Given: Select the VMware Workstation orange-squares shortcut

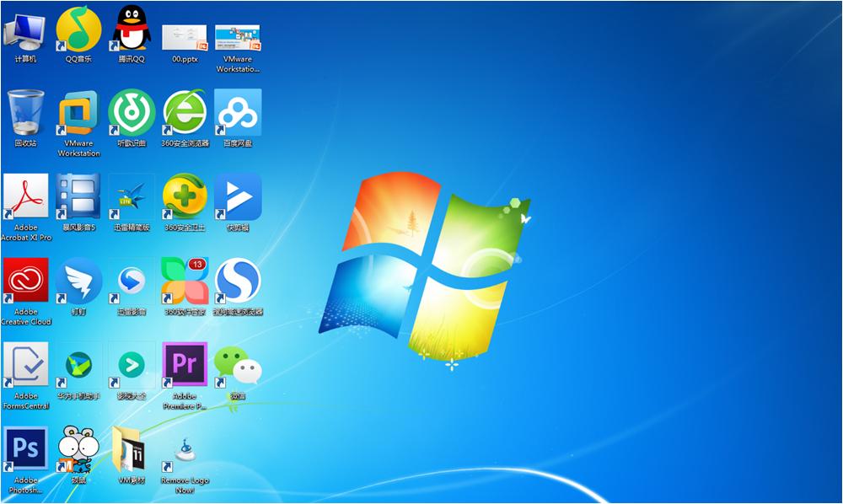Looking at the screenshot, I should [x=78, y=113].
